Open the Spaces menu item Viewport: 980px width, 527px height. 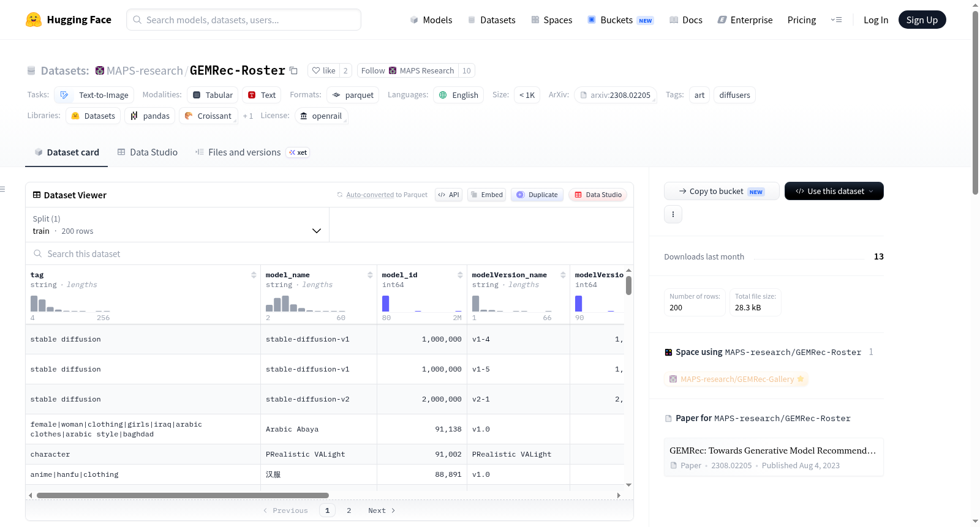pyautogui.click(x=552, y=20)
